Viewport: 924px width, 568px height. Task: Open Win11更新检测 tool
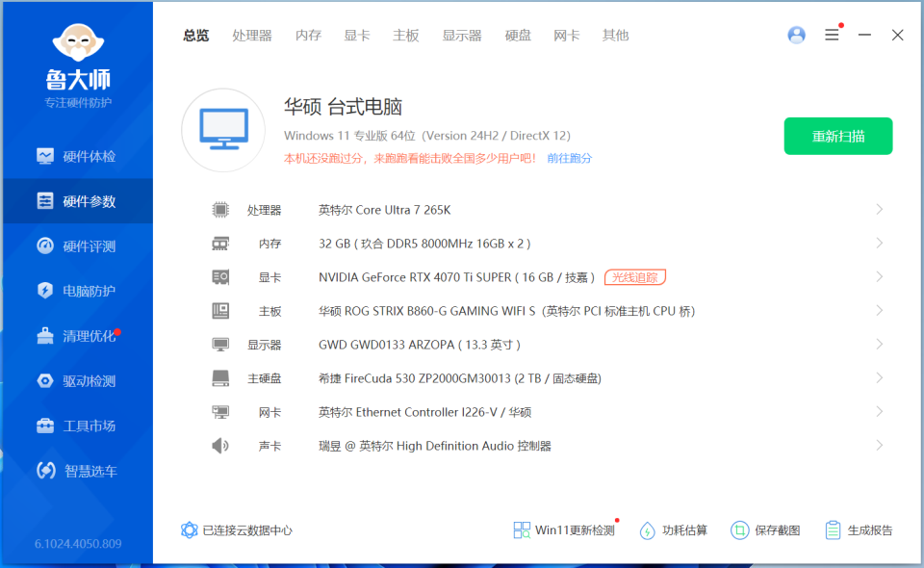click(564, 530)
